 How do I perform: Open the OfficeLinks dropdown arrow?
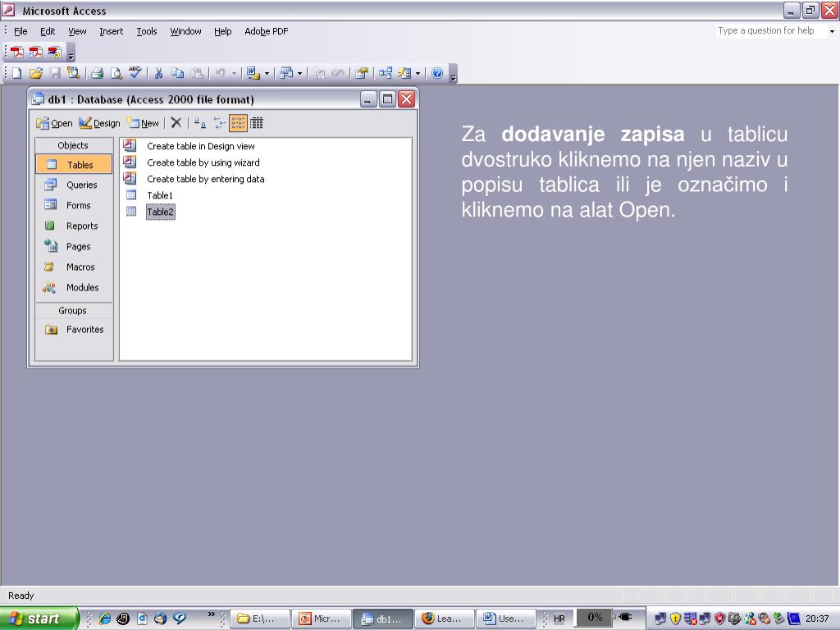[x=267, y=73]
